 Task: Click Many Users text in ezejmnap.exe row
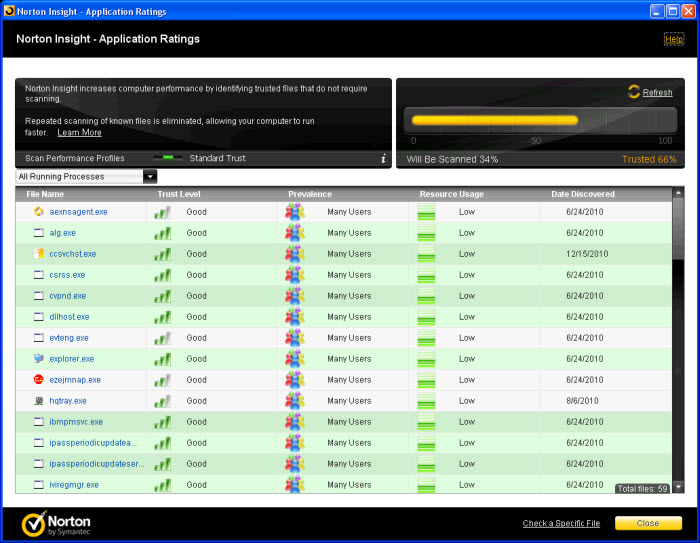tap(349, 380)
